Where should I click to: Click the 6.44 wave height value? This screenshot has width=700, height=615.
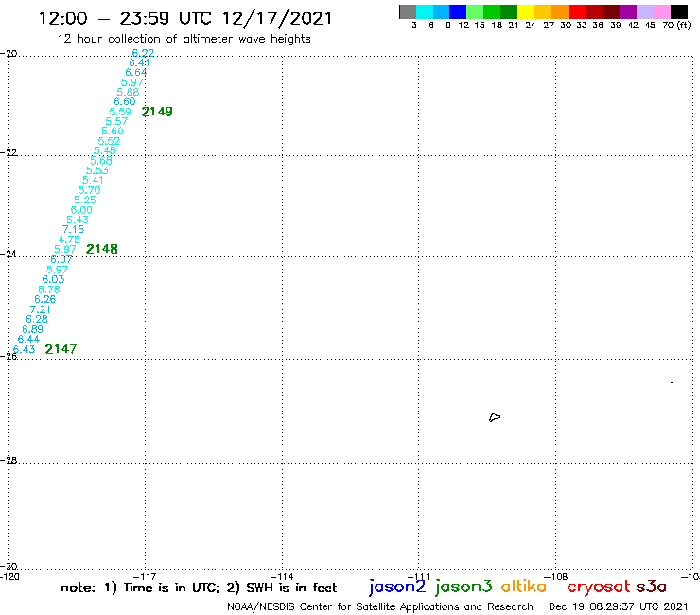tap(28, 340)
